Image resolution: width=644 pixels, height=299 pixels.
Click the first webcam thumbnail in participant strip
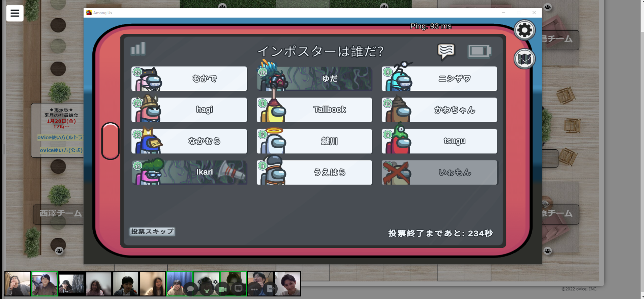(x=18, y=284)
